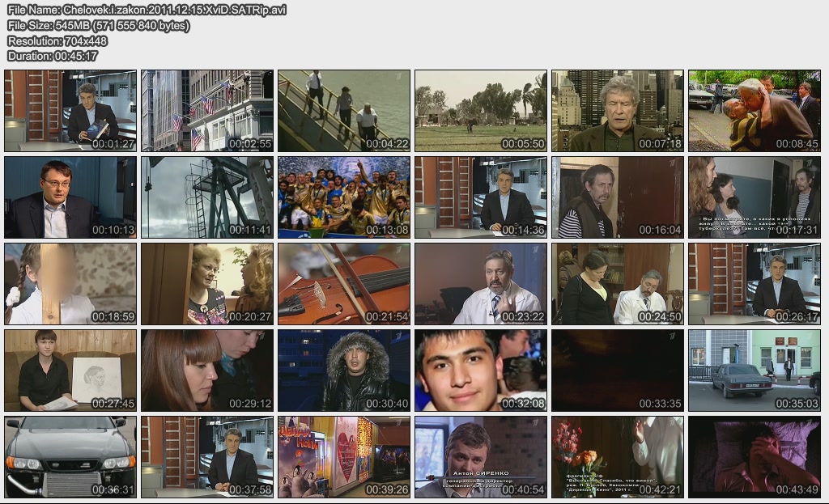829x504 pixels.
Task: Select the doctor in white coat frame at 00:23:22
Action: [481, 284]
